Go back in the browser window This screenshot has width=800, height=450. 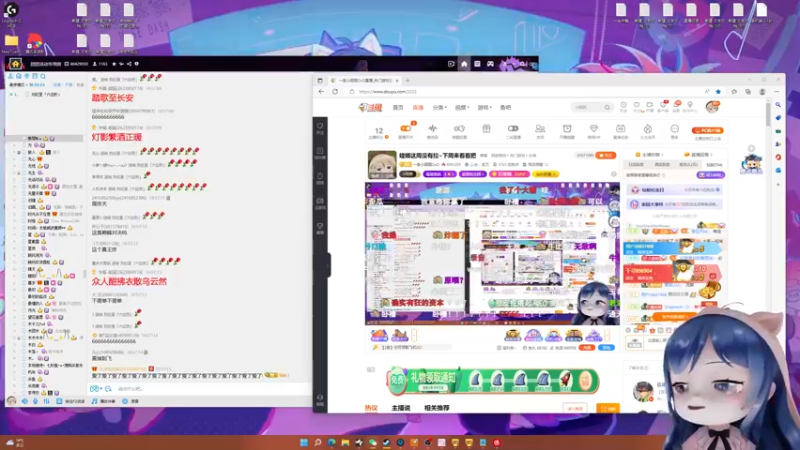[x=321, y=92]
